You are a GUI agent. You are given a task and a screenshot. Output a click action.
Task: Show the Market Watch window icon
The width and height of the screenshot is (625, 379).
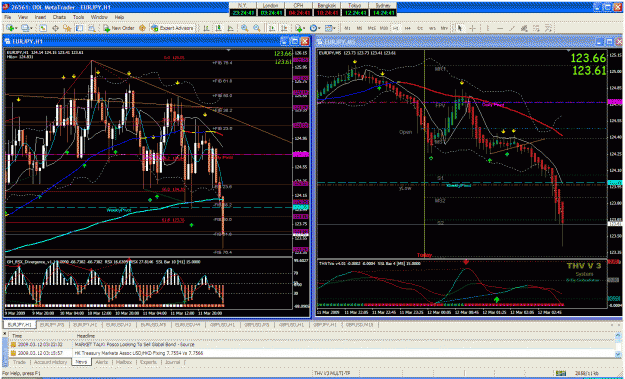click(43, 28)
